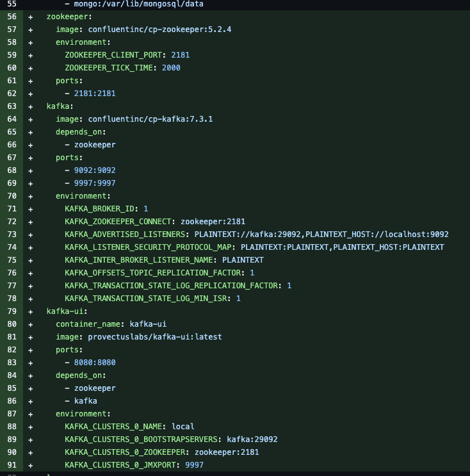Click the plus marker on line 57
This screenshot has width=470, height=476.
[x=30, y=29]
